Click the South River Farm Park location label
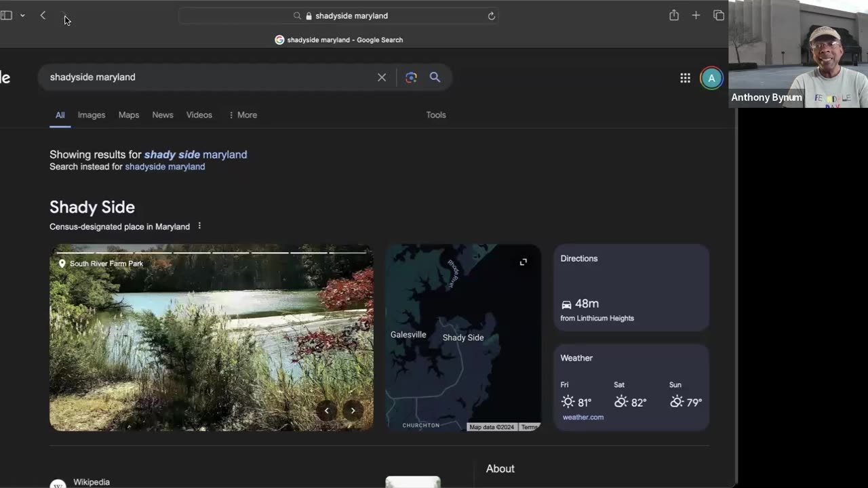868x488 pixels. [101, 264]
